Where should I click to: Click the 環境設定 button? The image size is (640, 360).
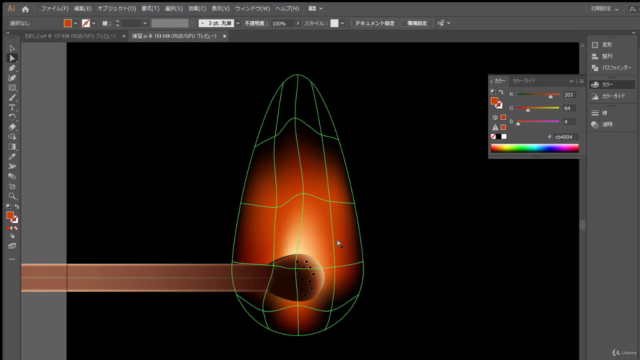pos(417,23)
